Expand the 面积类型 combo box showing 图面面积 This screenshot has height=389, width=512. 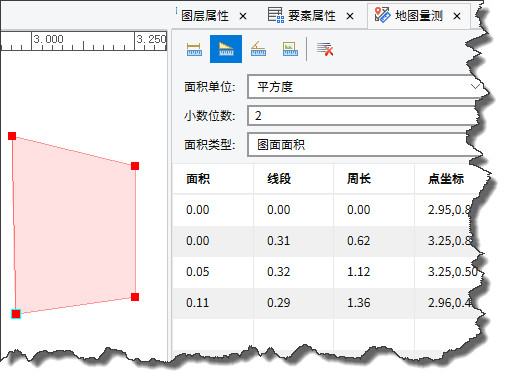[363, 144]
